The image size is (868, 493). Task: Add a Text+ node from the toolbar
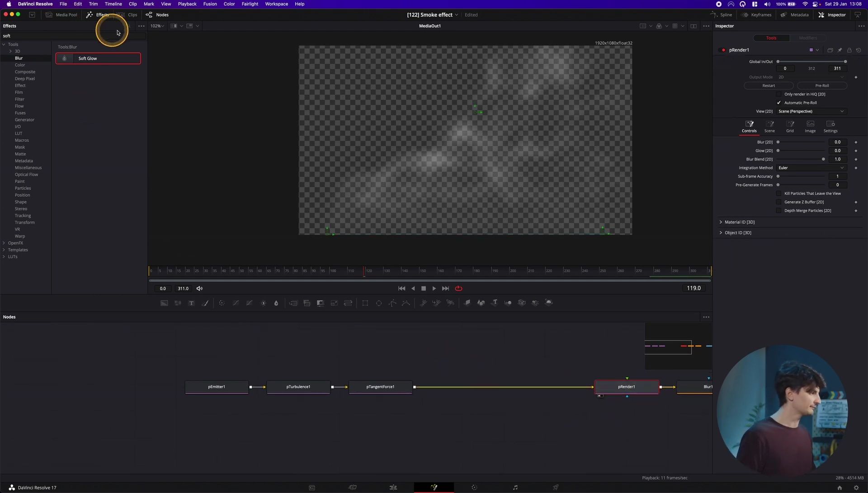(191, 303)
